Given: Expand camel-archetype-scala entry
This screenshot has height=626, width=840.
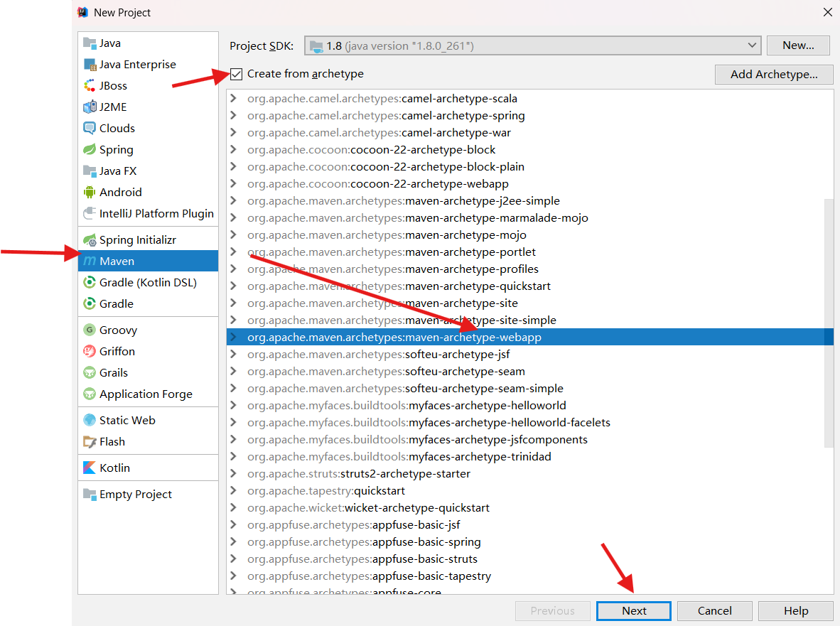Looking at the screenshot, I should (x=233, y=99).
